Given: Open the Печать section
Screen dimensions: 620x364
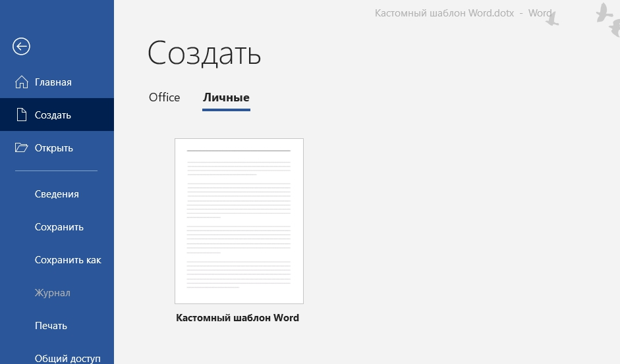Looking at the screenshot, I should pyautogui.click(x=51, y=326).
